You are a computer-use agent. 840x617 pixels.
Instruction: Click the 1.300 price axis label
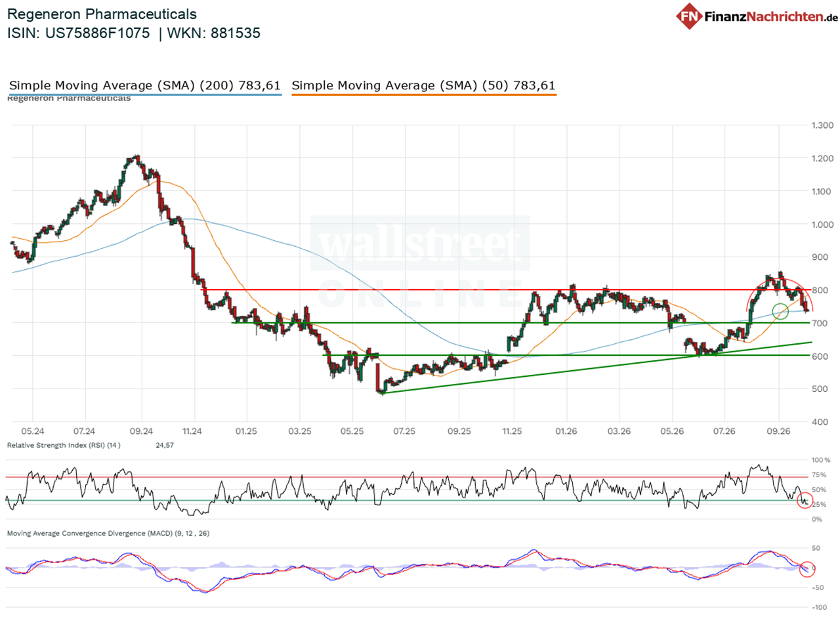pos(823,125)
